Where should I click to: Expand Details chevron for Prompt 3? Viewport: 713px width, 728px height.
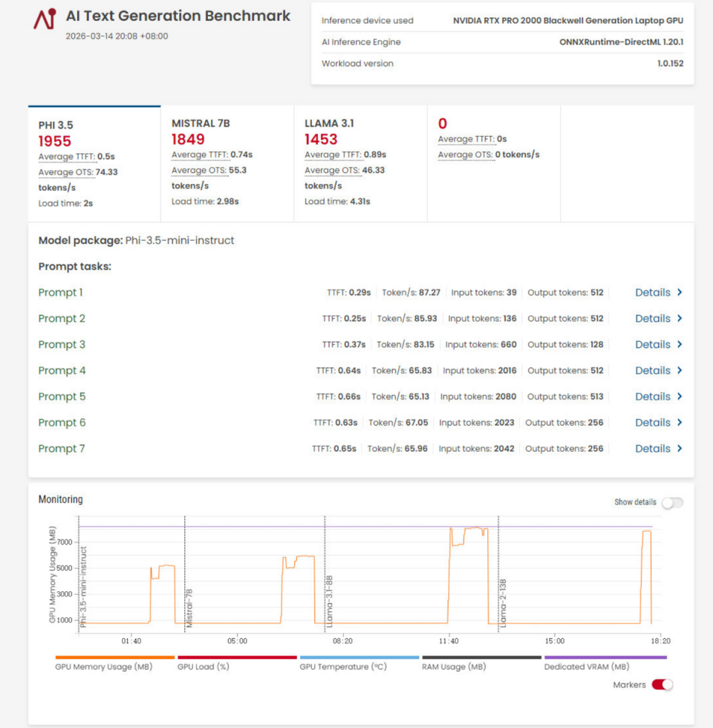click(680, 345)
